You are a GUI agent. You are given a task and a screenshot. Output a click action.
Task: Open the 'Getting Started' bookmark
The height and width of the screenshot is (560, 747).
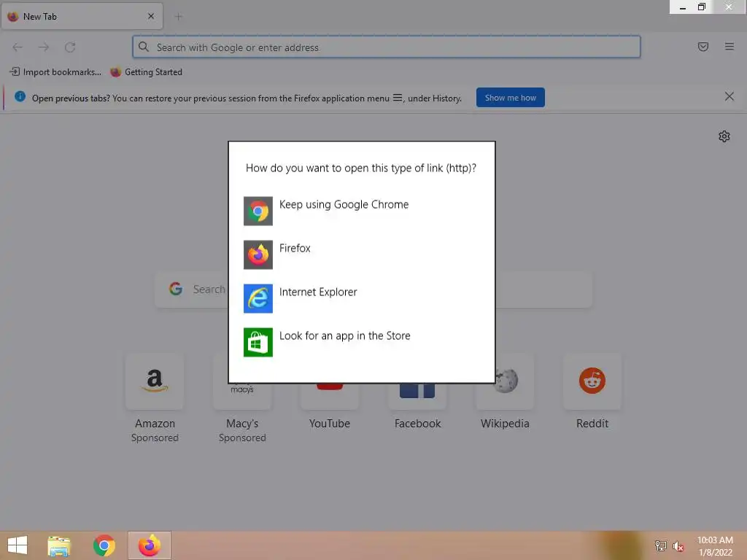click(146, 72)
